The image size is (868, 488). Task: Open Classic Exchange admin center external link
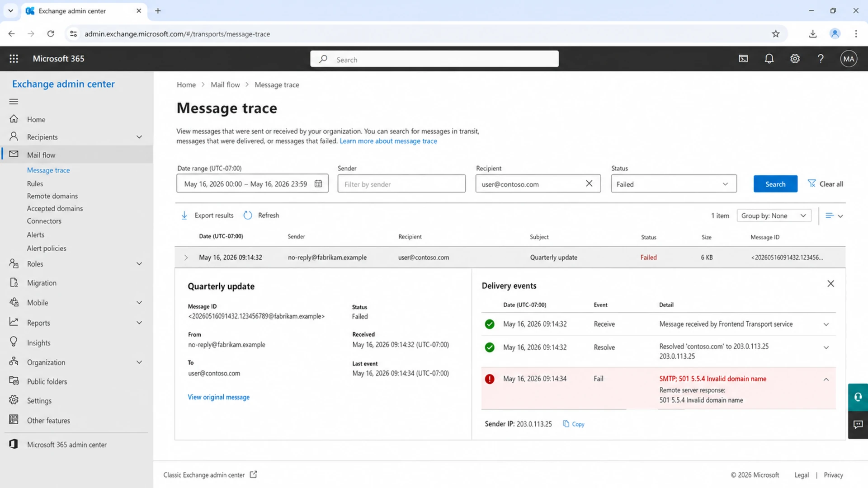point(210,474)
